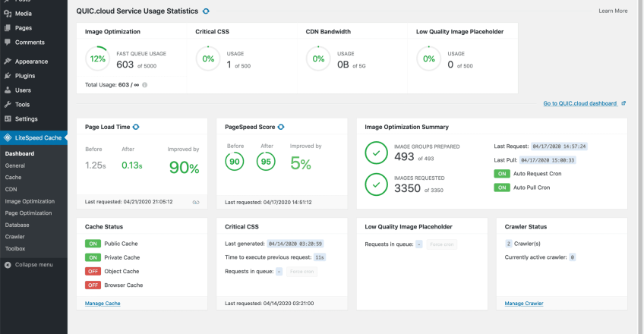The width and height of the screenshot is (644, 334).
Task: Toggle Private Cache ON badge
Action: pos(93,257)
